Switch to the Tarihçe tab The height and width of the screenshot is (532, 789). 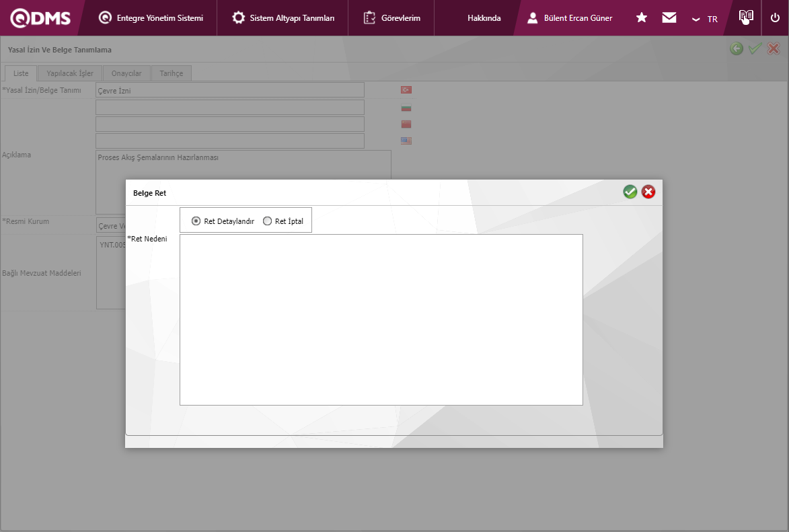pyautogui.click(x=171, y=73)
